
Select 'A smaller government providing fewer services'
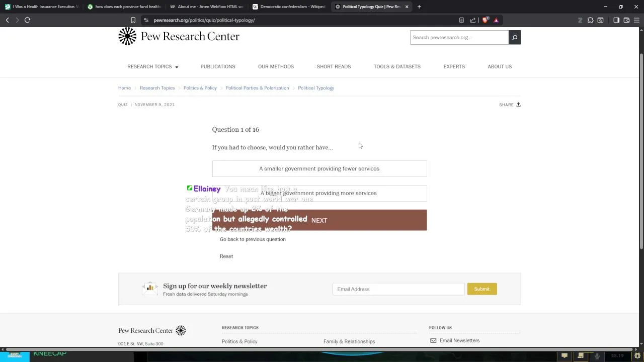click(319, 168)
